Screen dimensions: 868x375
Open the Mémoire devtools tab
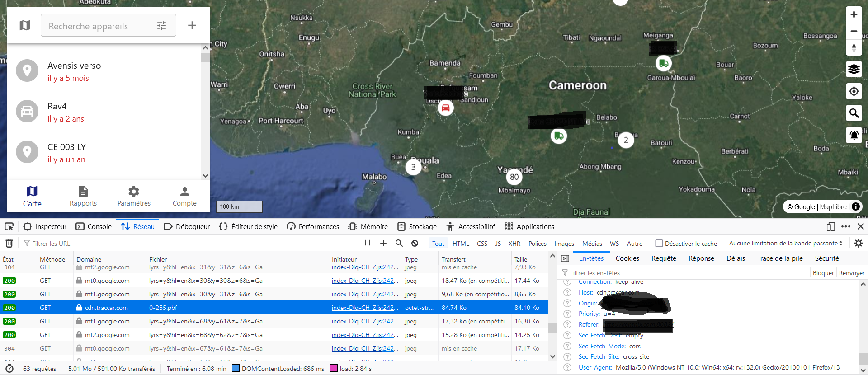tap(368, 226)
